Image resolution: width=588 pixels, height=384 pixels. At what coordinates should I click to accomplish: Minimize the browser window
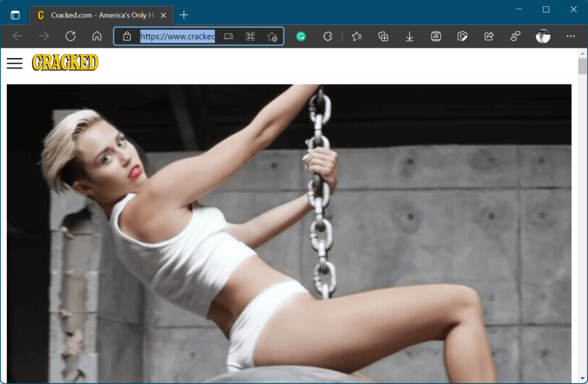point(519,9)
